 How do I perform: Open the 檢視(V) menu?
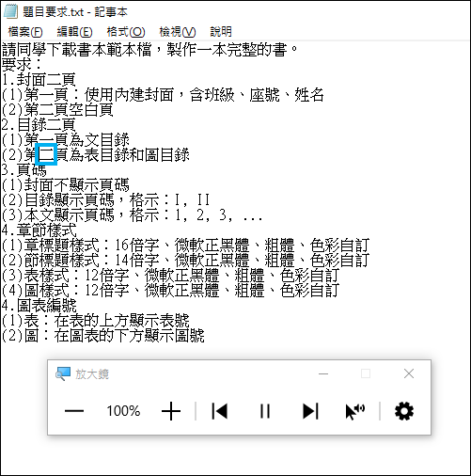point(178,32)
